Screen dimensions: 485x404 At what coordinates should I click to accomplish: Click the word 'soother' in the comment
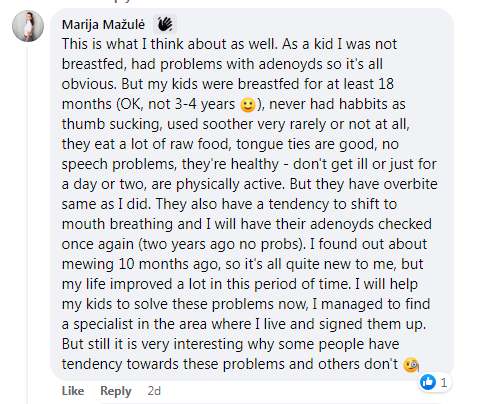tap(228, 124)
